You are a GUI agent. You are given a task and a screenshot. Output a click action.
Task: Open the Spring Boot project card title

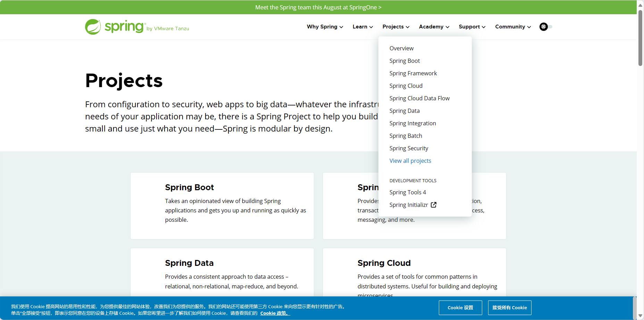click(190, 187)
